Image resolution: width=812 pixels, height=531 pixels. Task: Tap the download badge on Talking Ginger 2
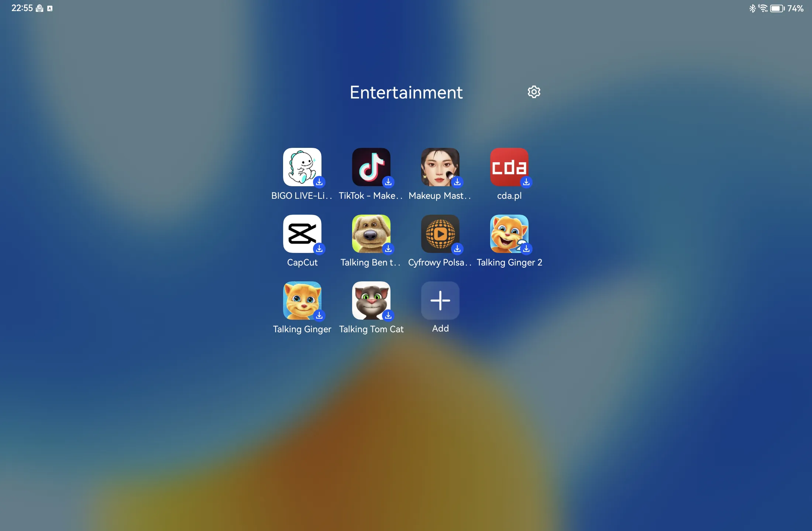(526, 249)
